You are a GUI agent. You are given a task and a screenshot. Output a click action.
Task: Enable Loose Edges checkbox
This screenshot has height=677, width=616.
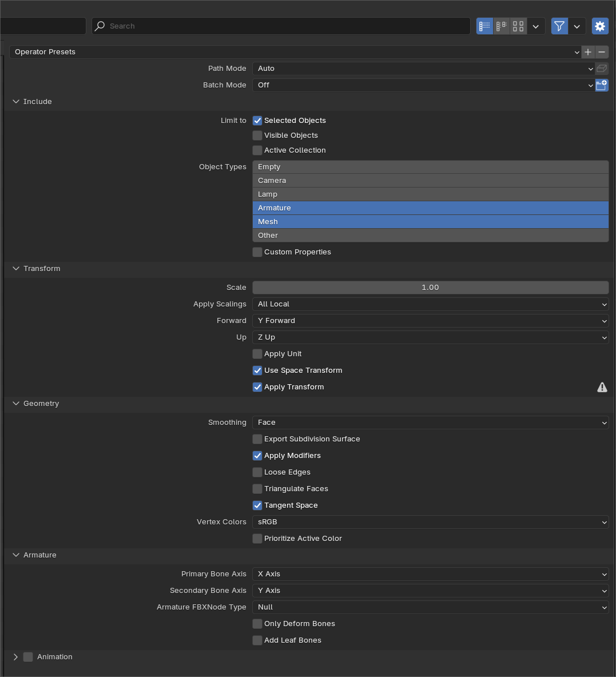(257, 472)
